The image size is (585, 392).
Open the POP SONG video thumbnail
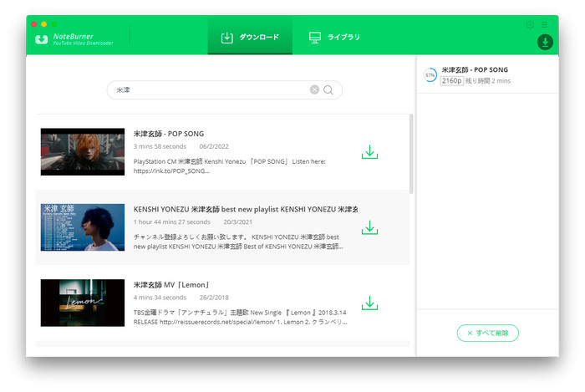click(83, 152)
